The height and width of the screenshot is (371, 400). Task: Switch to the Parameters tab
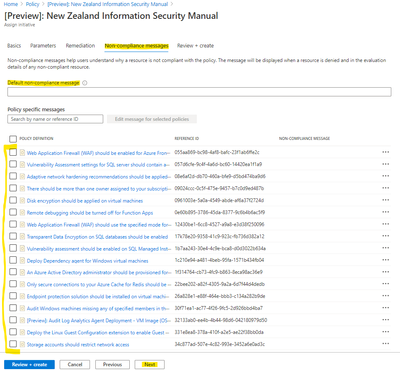(43, 46)
